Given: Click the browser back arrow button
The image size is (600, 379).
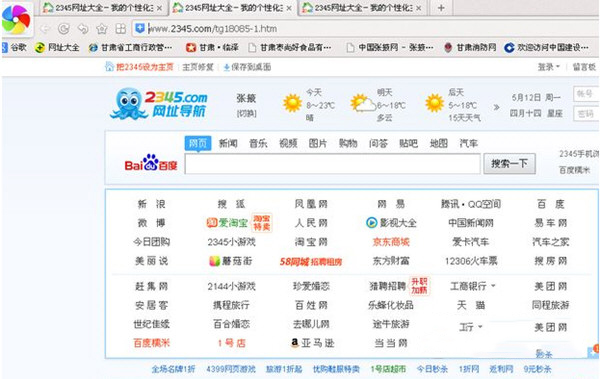Looking at the screenshot, I should click(45, 29).
